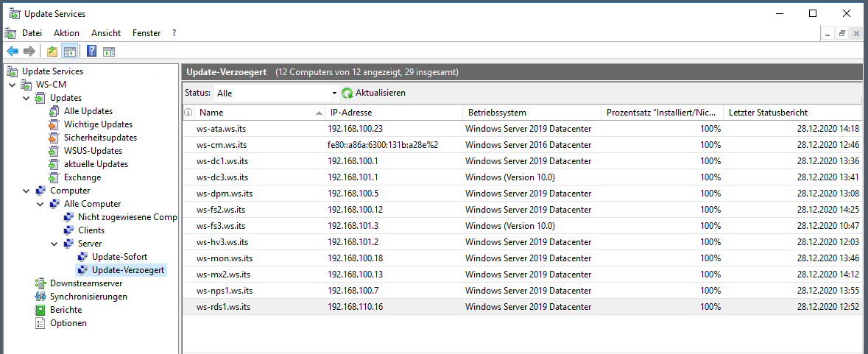This screenshot has height=354, width=868.
Task: Open the Aktion menu
Action: 66,33
